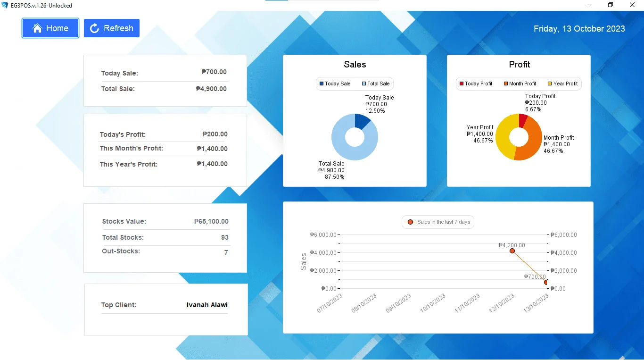This screenshot has width=644, height=360.
Task: Select the Year Profit yellow legend swatch
Action: 550,84
